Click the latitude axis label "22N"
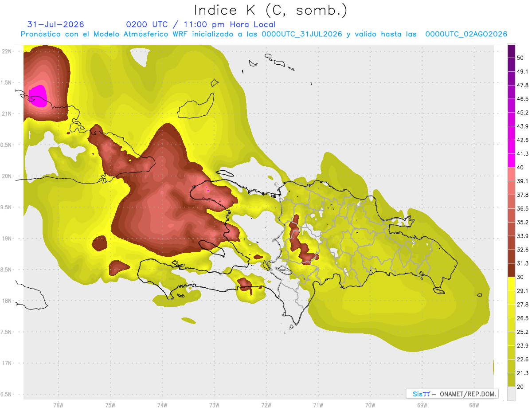The height and width of the screenshot is (411, 532). point(7,51)
